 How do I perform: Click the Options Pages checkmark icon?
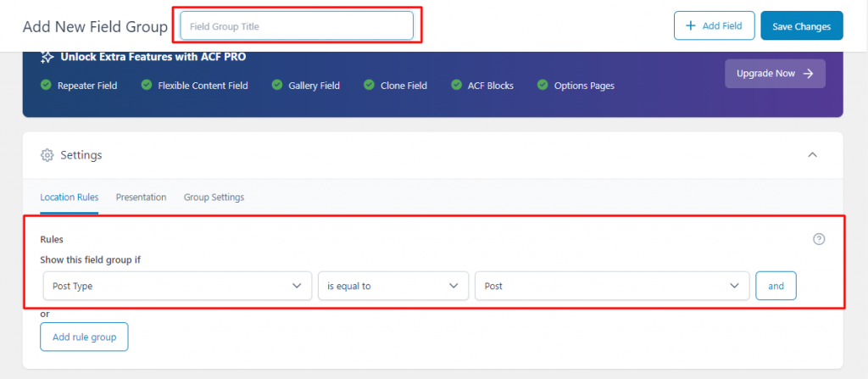(542, 86)
